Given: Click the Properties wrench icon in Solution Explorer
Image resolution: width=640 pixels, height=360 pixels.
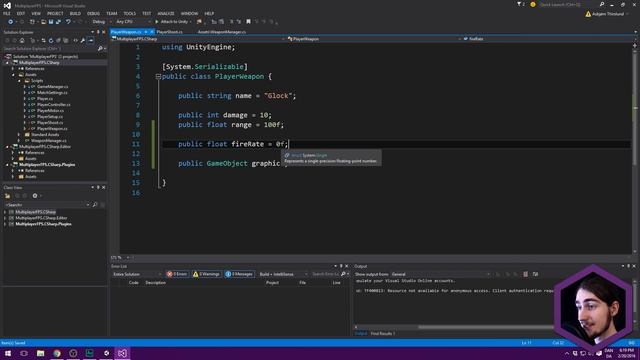Looking at the screenshot, I should click(83, 40).
